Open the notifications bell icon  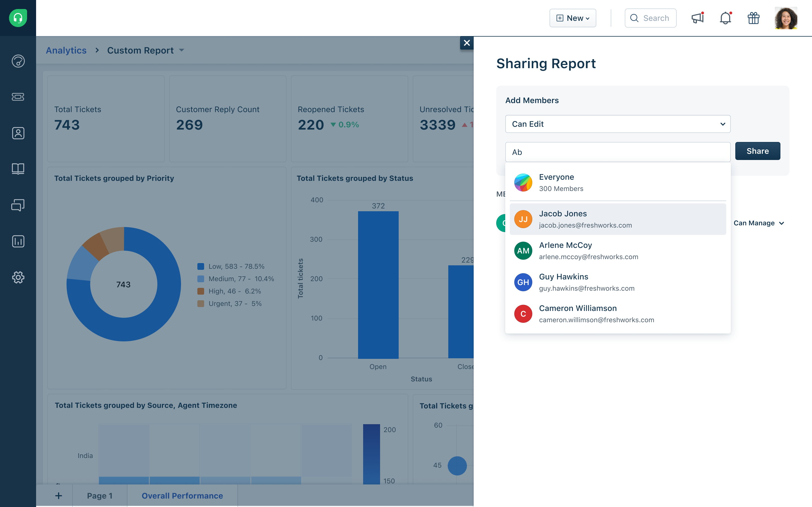pyautogui.click(x=725, y=18)
